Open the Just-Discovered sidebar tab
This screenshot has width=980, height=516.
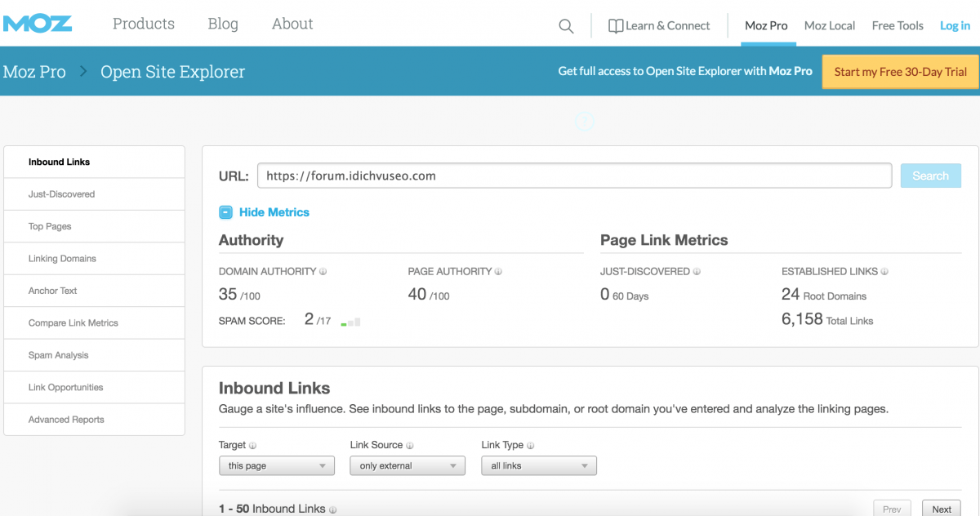pyautogui.click(x=94, y=194)
